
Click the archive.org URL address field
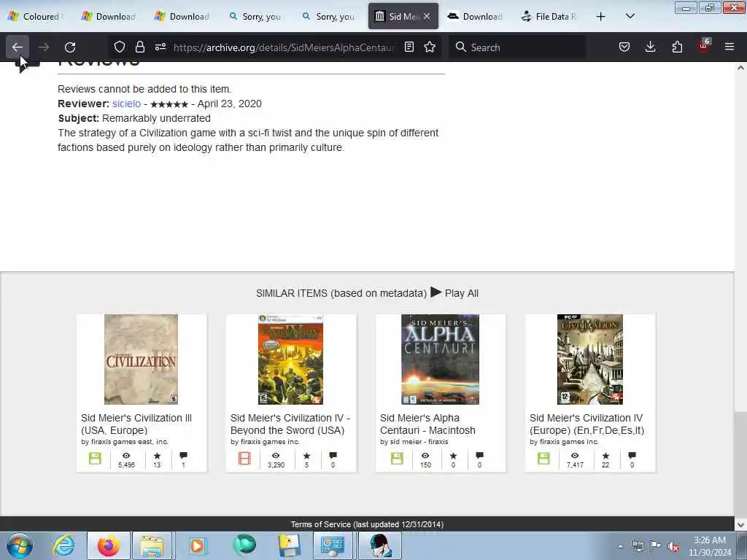[285, 47]
